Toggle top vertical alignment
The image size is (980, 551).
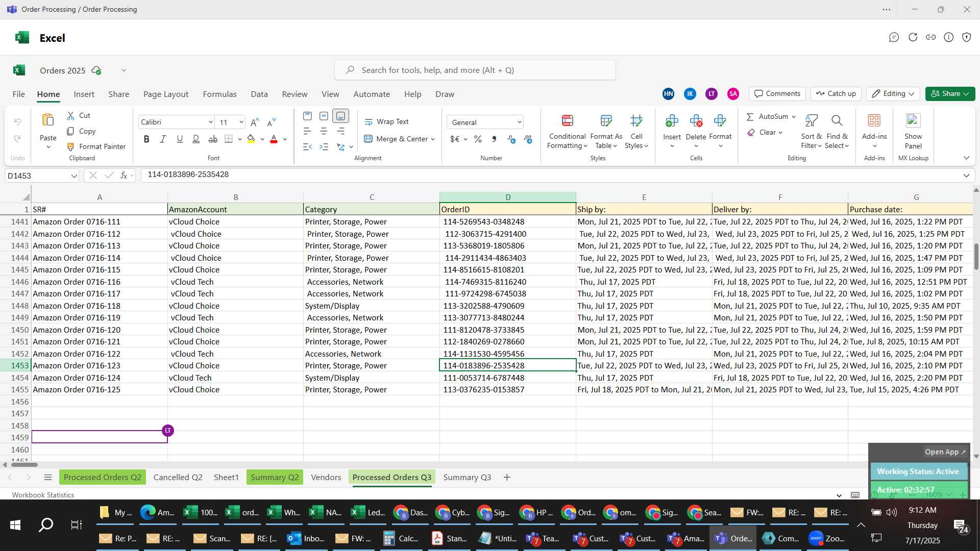pyautogui.click(x=307, y=116)
